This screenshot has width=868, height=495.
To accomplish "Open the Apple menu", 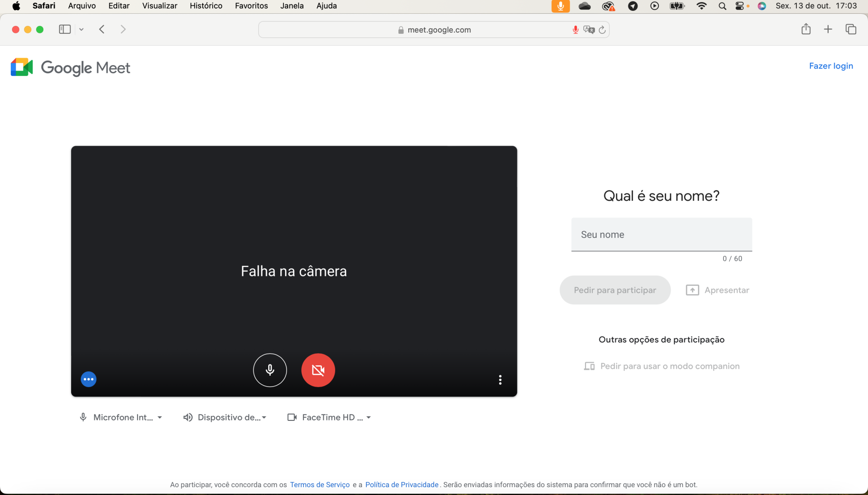I will [x=16, y=6].
